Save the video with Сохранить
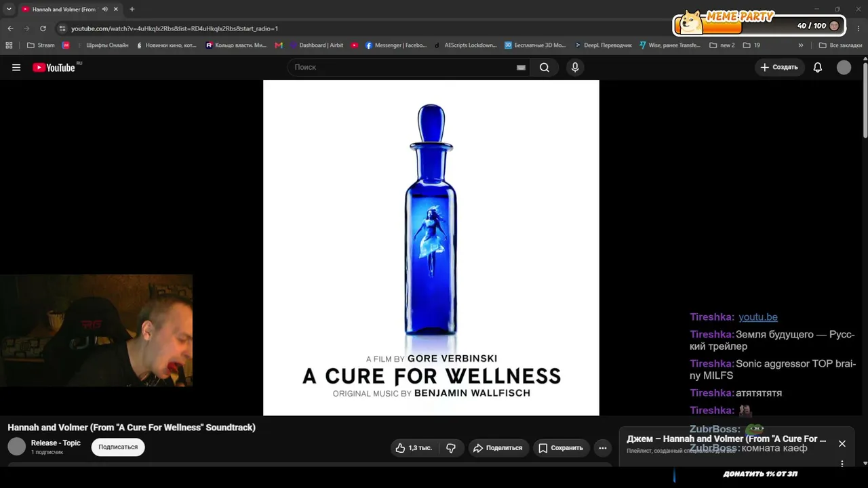 pyautogui.click(x=561, y=447)
